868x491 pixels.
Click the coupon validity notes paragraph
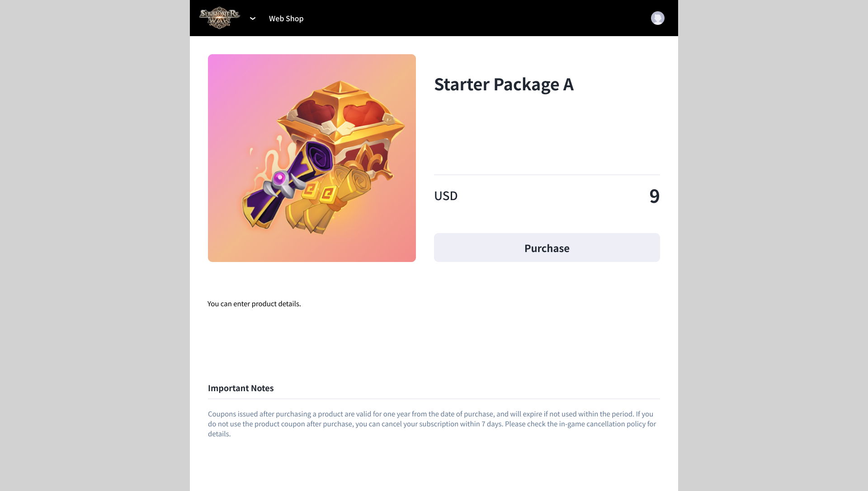point(432,424)
